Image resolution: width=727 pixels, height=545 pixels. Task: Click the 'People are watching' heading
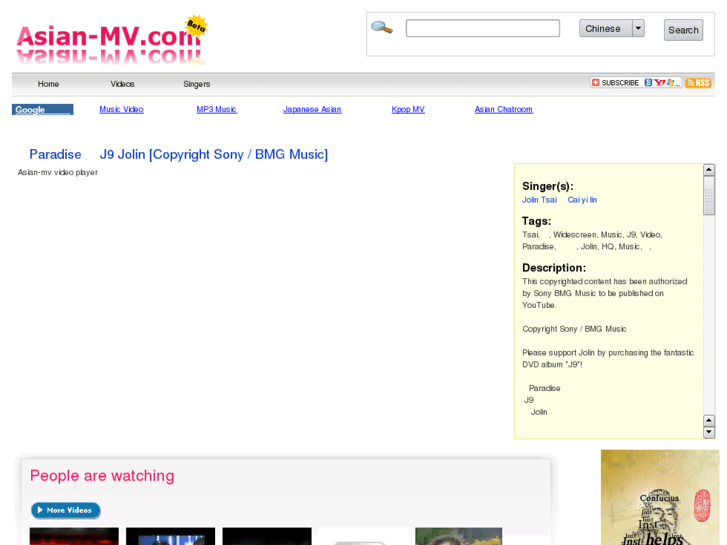pos(102,476)
